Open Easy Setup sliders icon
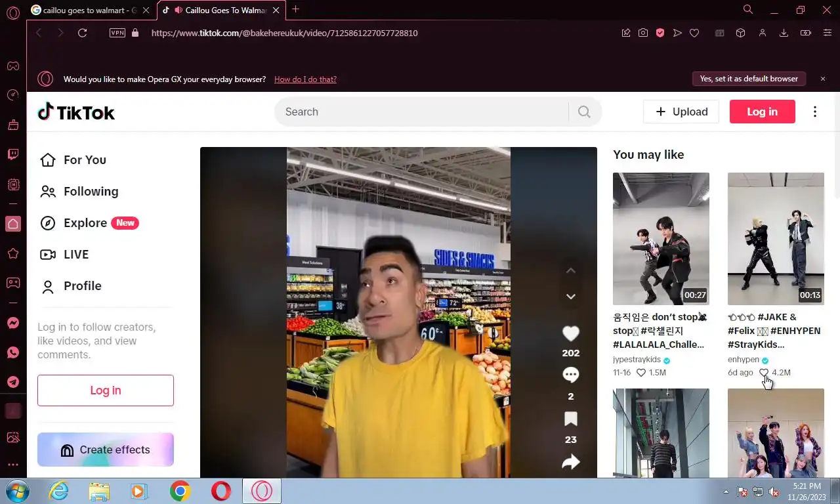 tap(827, 33)
